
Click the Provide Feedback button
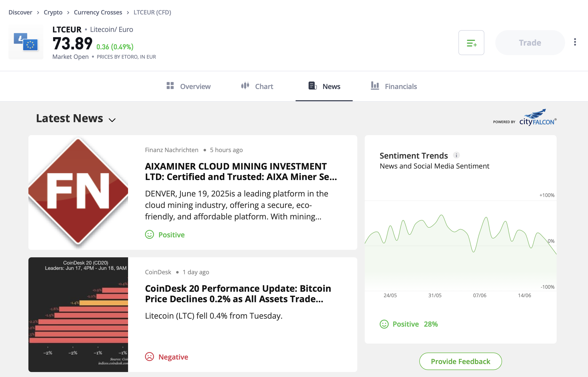(460, 361)
